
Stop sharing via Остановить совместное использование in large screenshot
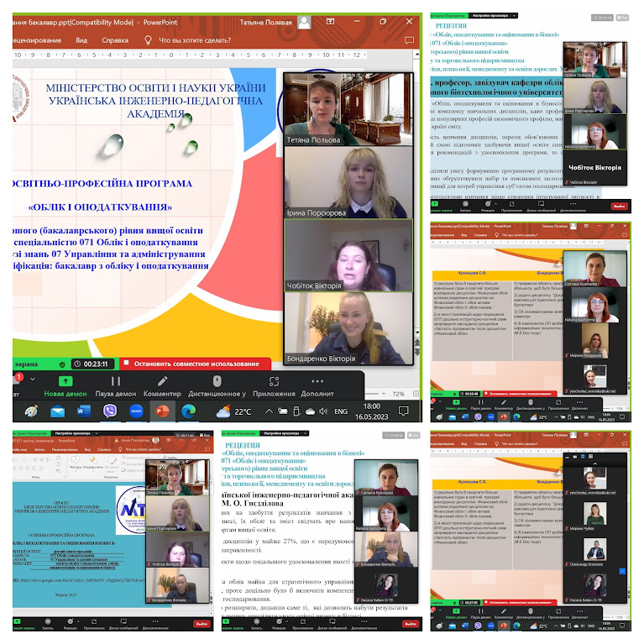[x=196, y=364]
